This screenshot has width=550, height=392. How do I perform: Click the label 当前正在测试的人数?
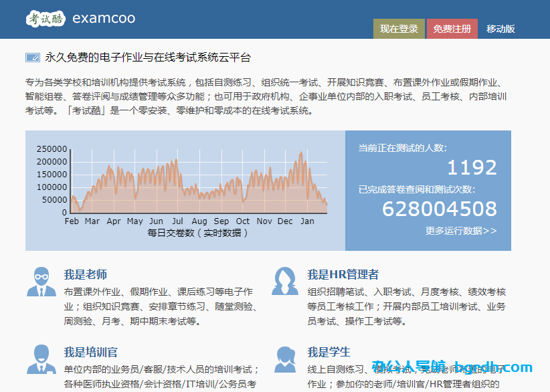[403, 148]
